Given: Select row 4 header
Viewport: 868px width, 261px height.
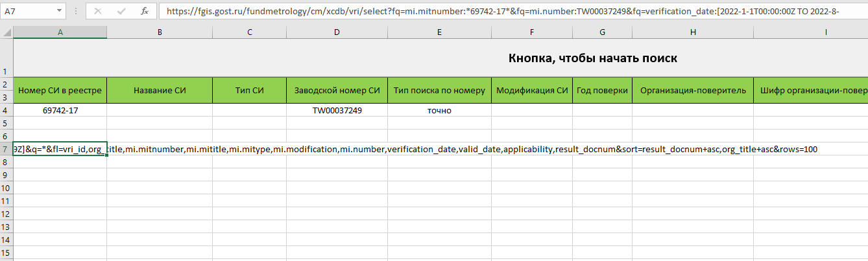Looking at the screenshot, I should point(6,110).
